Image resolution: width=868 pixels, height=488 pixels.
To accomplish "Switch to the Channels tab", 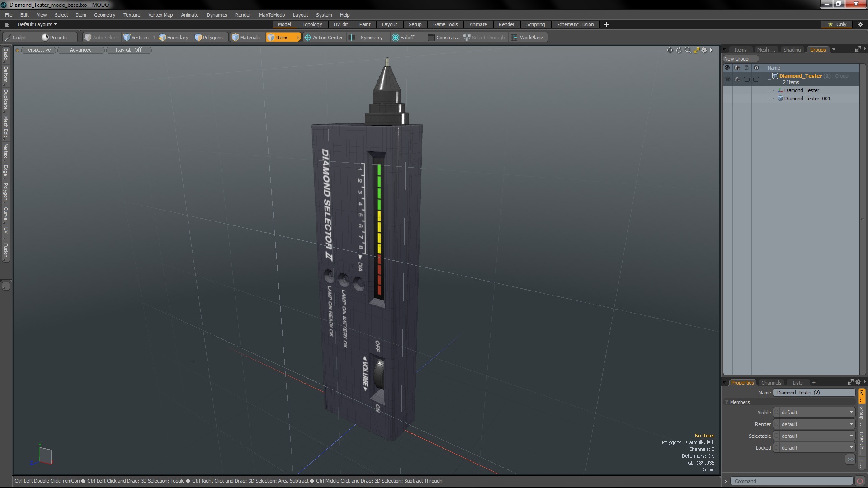I will [771, 383].
